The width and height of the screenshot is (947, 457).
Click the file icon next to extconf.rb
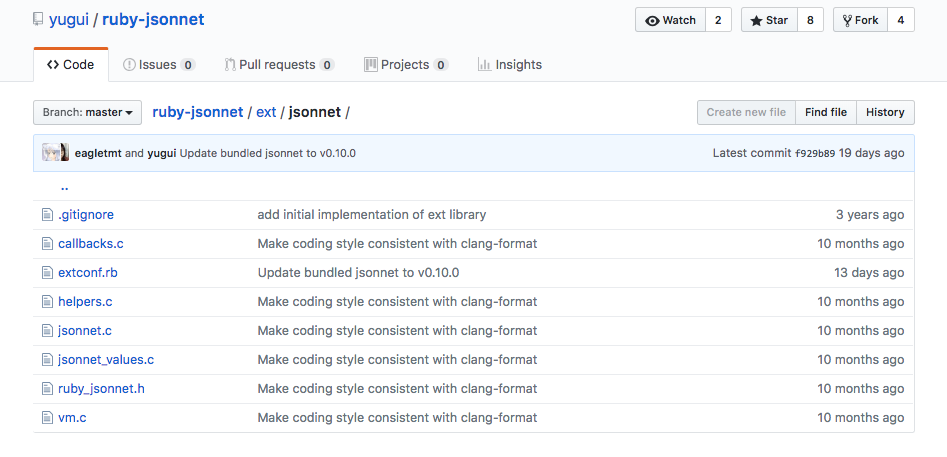(47, 273)
